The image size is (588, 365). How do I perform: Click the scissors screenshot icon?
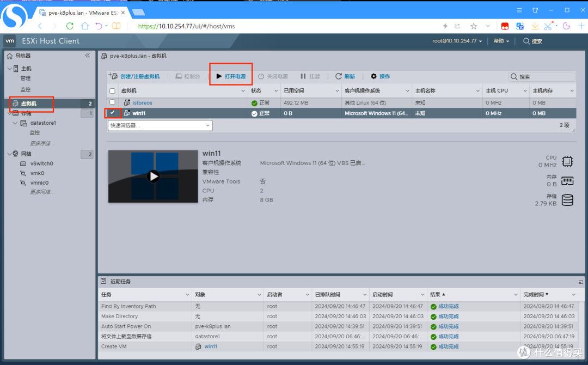click(548, 26)
